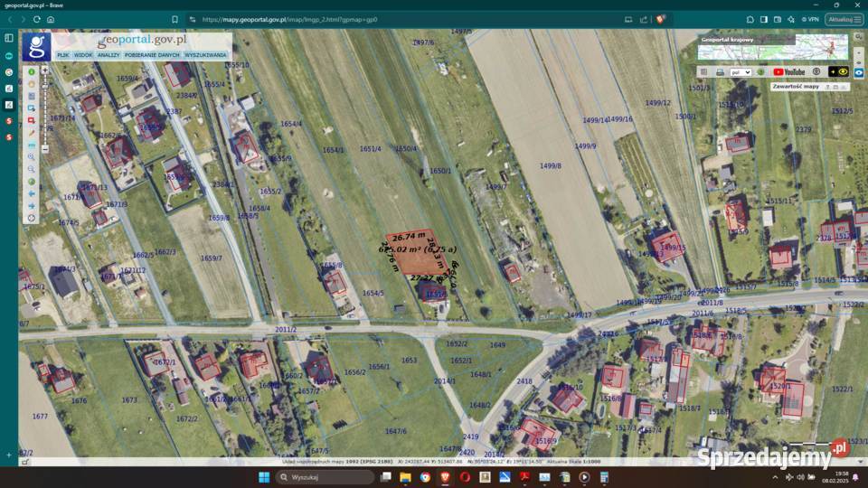This screenshot has height=488, width=868.
Task: Click the parcel label 1653
Action: tap(409, 361)
